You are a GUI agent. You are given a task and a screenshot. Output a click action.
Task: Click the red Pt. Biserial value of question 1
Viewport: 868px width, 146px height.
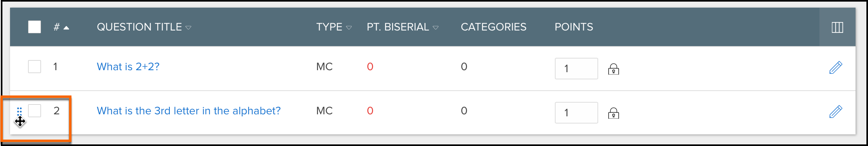[370, 67]
